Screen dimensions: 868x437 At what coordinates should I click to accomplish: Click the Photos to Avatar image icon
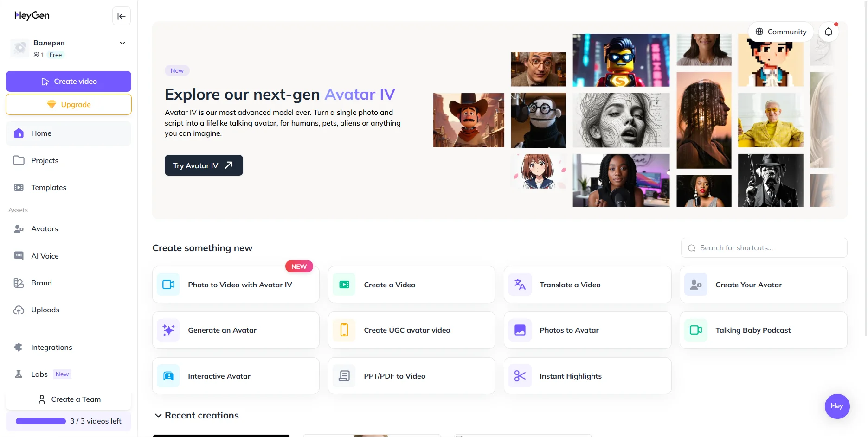[520, 330]
